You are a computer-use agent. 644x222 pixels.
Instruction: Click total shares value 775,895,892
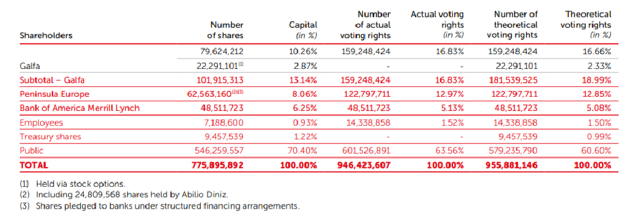pos(217,165)
